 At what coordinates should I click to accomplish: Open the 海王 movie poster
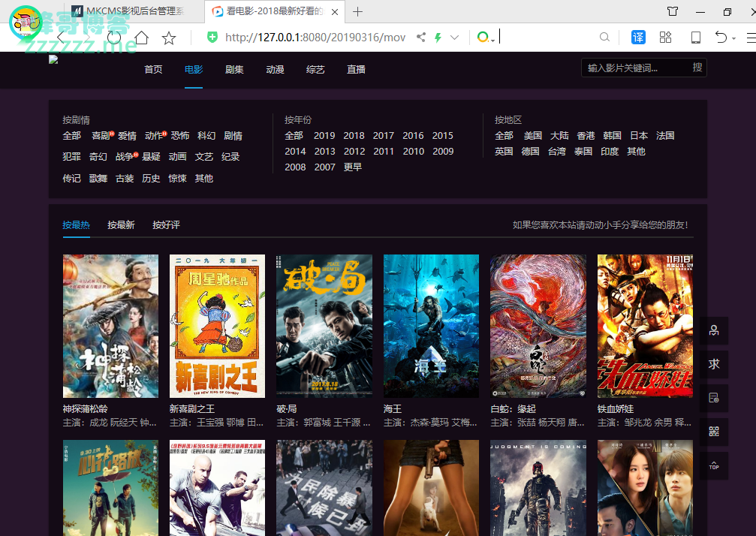[x=431, y=326]
